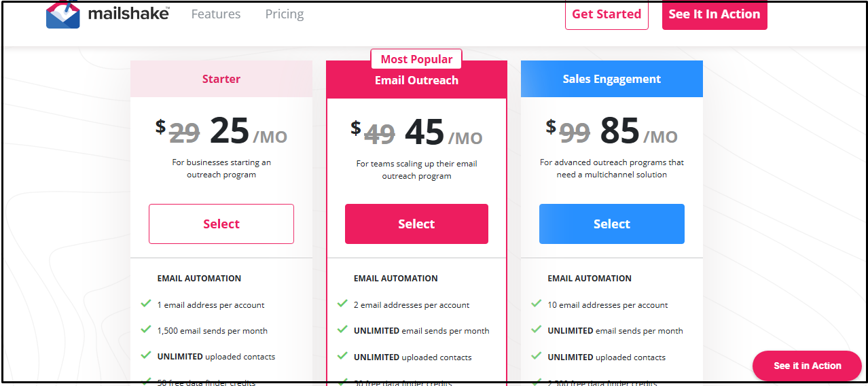Image resolution: width=868 pixels, height=386 pixels.
Task: Click the See It In Action header button
Action: click(x=714, y=14)
